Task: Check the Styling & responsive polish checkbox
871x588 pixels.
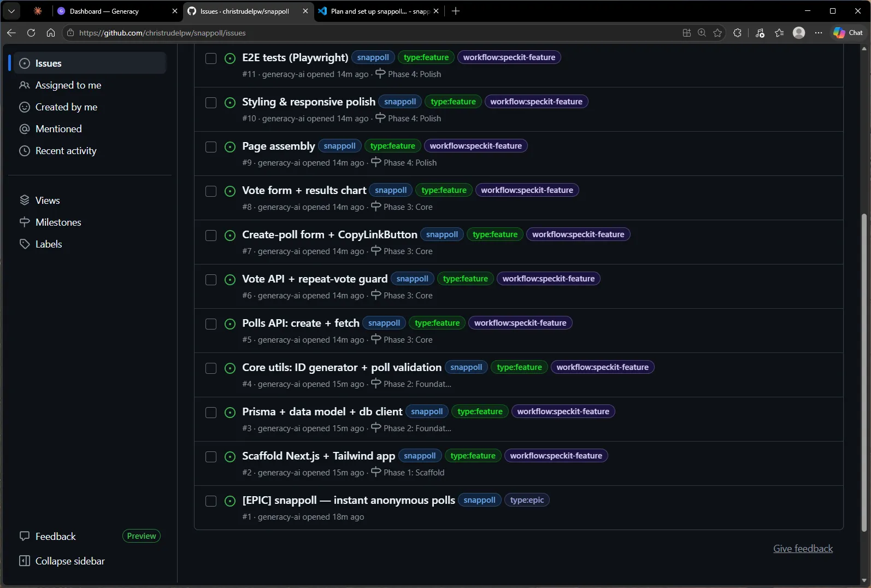Action: click(x=211, y=102)
